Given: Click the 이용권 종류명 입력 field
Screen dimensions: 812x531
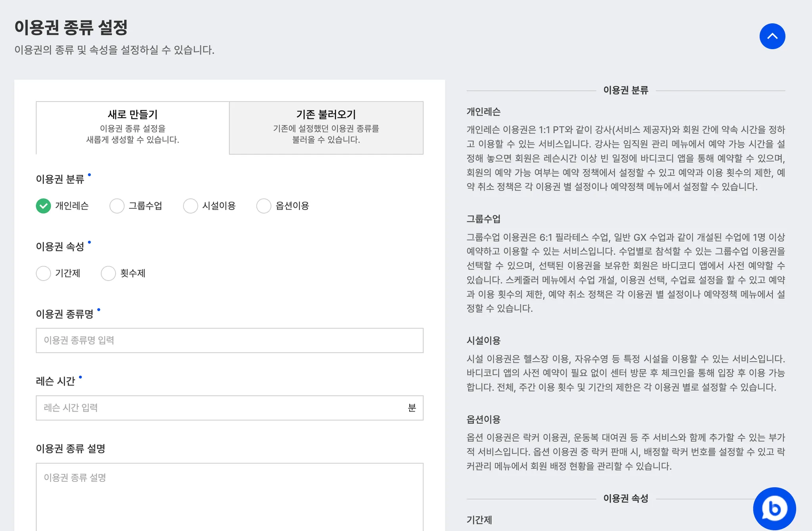Looking at the screenshot, I should [229, 340].
